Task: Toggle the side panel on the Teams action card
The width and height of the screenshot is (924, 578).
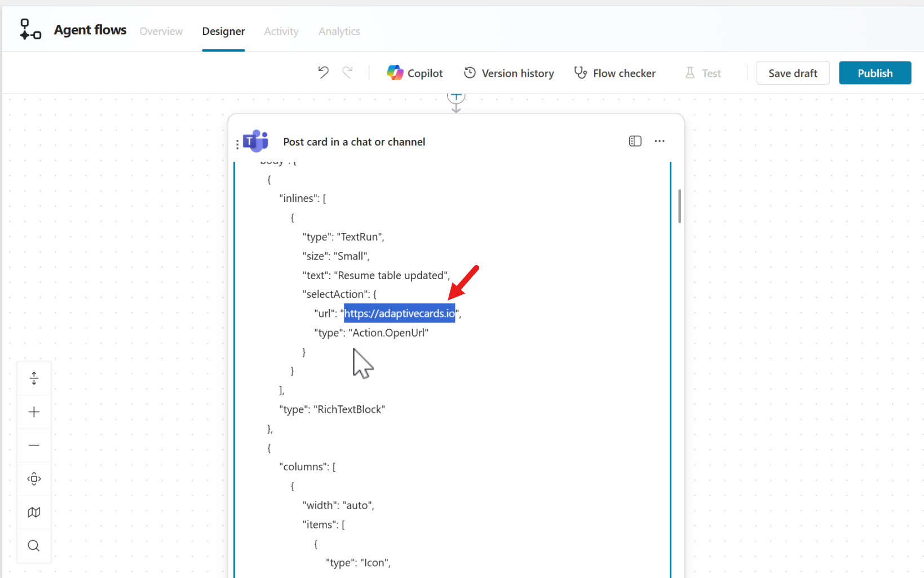Action: tap(635, 141)
